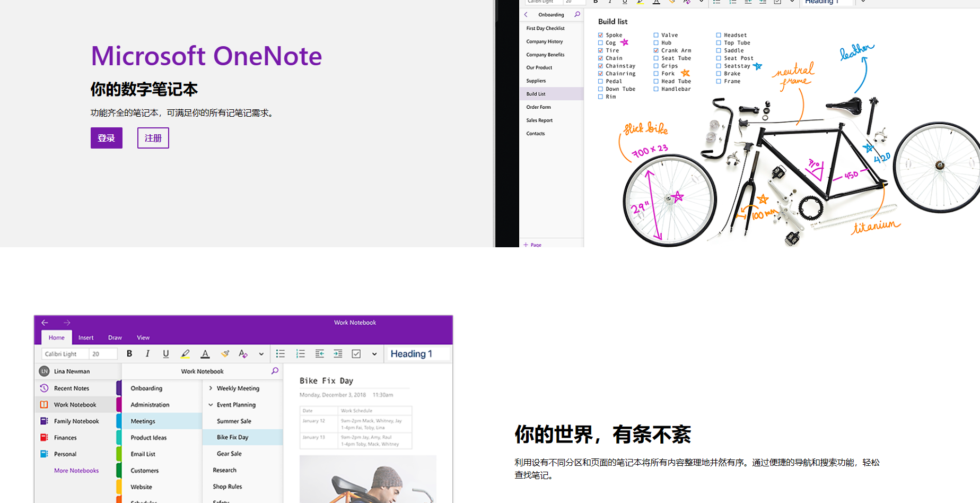
Task: Click the font color A icon
Action: click(x=205, y=354)
